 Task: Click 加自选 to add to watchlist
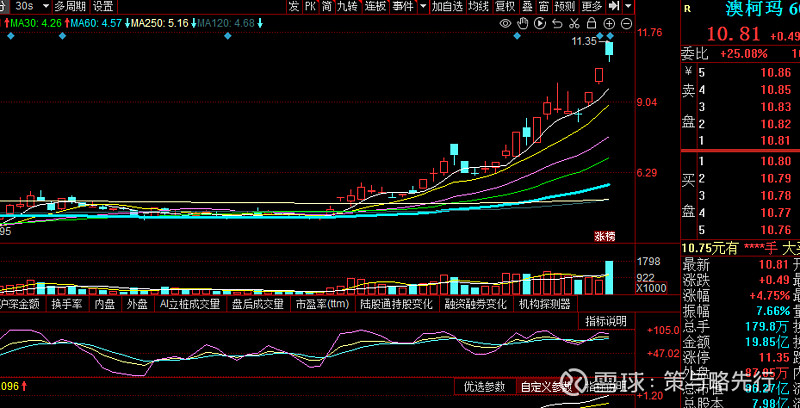tap(445, 6)
